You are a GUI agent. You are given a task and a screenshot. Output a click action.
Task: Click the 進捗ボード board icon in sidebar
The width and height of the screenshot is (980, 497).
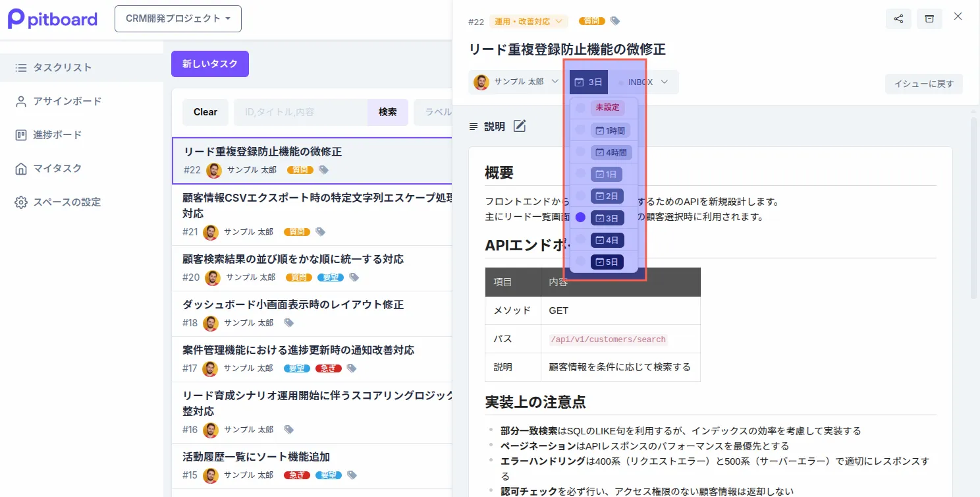pos(20,134)
